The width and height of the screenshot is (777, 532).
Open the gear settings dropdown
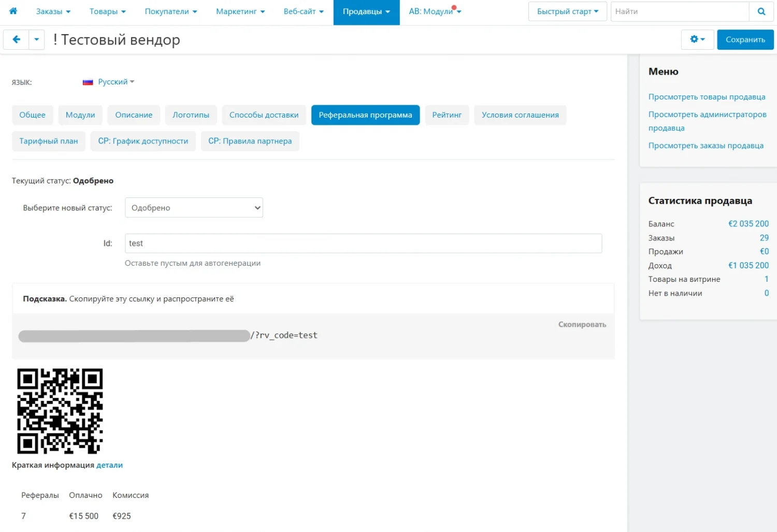coord(697,39)
